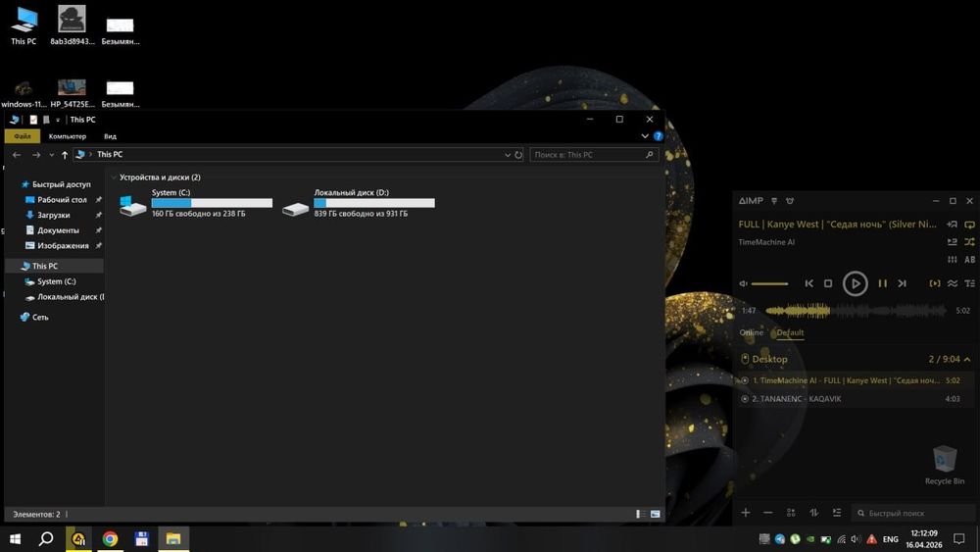Open the quick access toolbar dropdown
Viewport: 980px width, 552px height.
coord(58,120)
